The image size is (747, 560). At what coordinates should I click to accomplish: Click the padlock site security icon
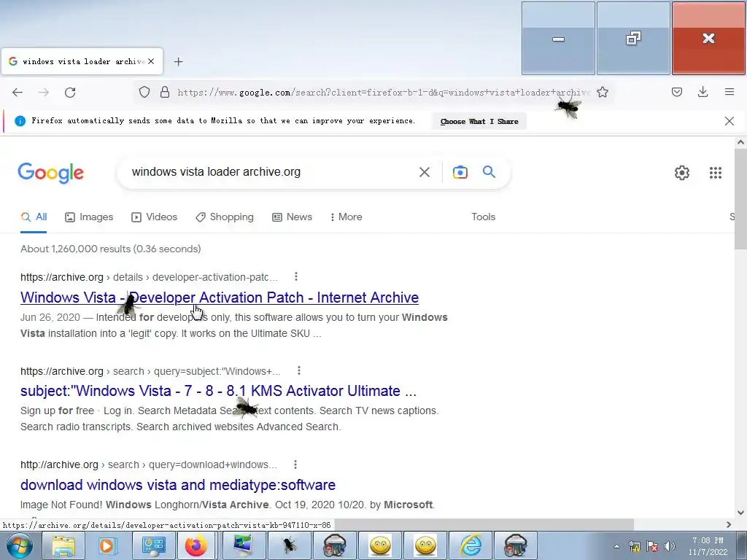165,93
